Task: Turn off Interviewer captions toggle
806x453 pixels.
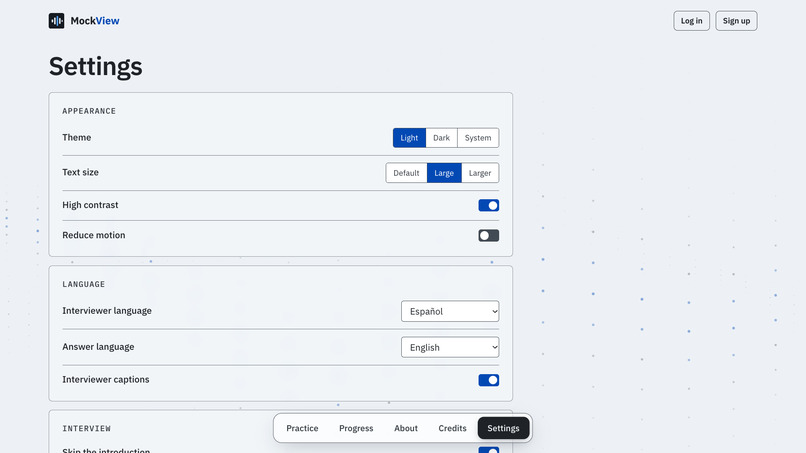Action: [488, 380]
